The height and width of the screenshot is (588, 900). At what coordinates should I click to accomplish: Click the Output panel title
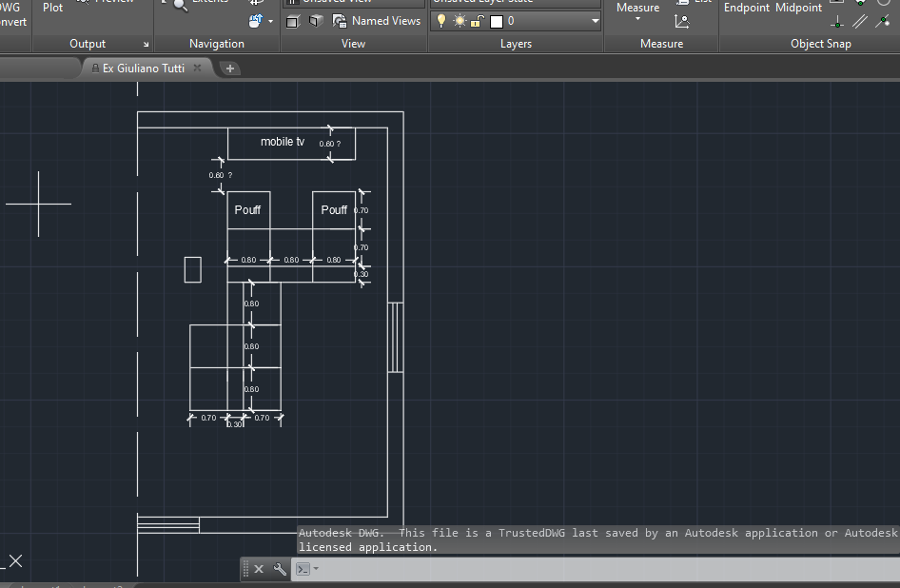[x=88, y=44]
